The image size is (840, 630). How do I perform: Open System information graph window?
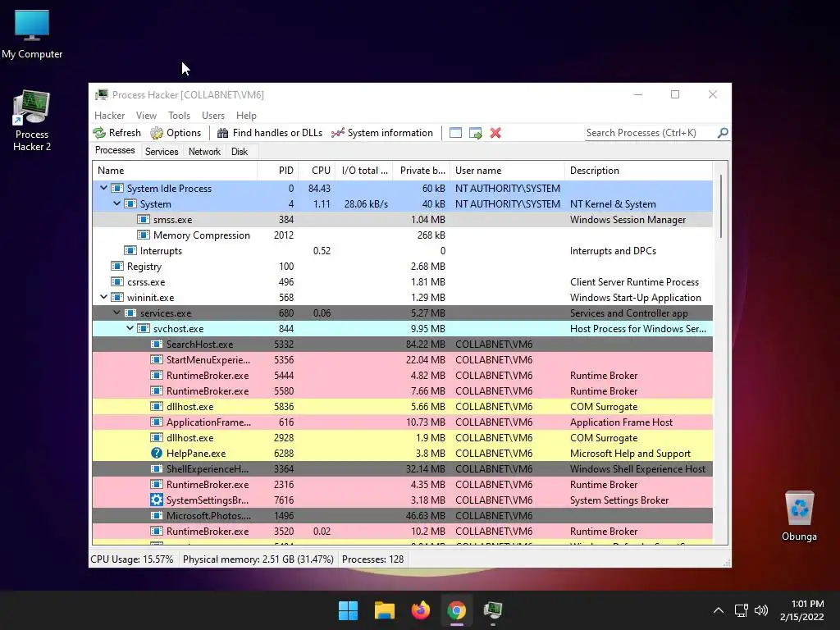coord(382,133)
